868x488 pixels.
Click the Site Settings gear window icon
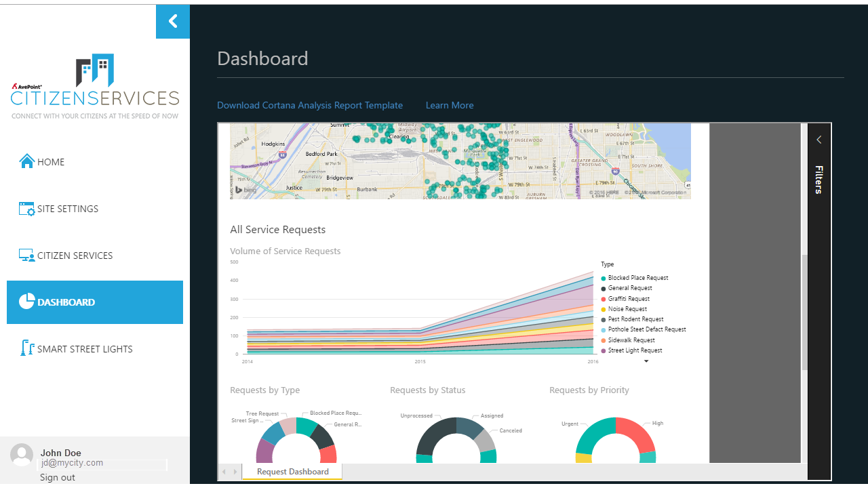[x=27, y=209]
